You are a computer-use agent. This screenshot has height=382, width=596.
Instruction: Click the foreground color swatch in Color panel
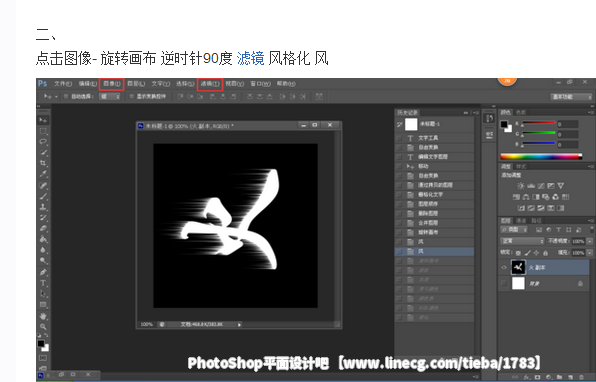504,124
